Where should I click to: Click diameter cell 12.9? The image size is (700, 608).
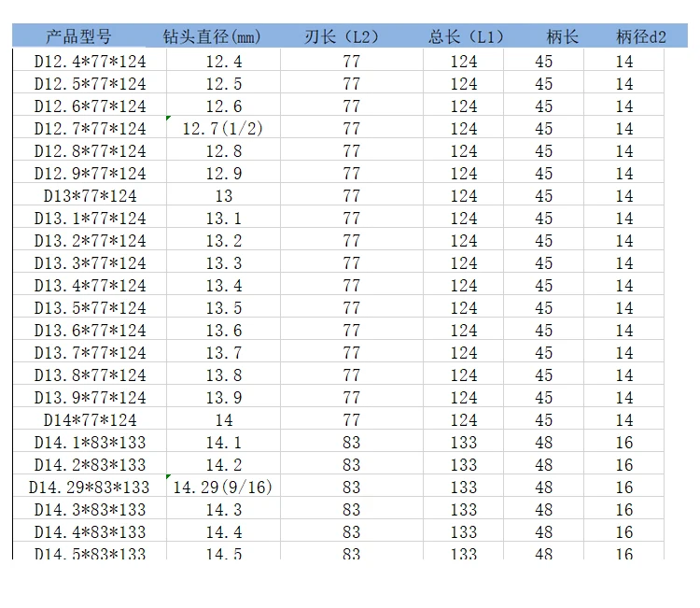pos(223,174)
